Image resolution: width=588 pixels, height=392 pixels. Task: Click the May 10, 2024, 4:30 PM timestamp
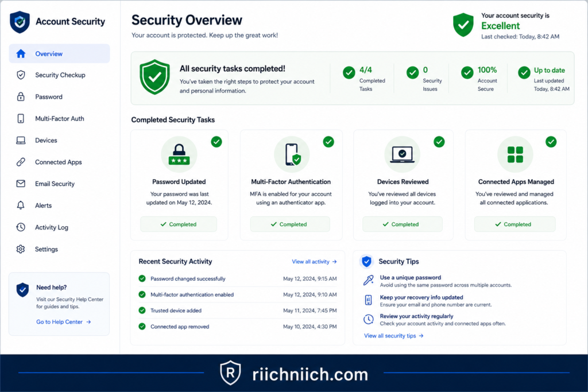310,327
